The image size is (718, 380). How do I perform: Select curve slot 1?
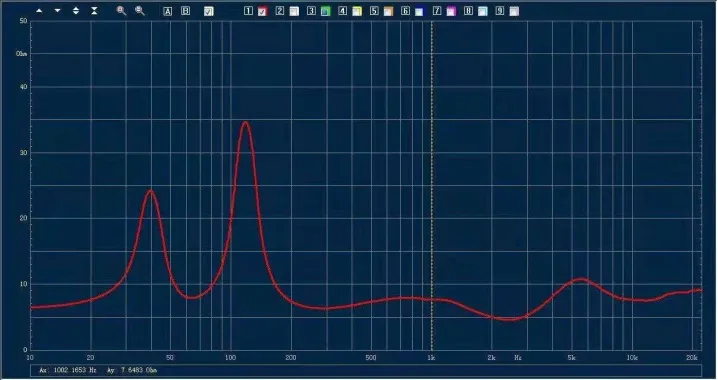click(x=248, y=11)
